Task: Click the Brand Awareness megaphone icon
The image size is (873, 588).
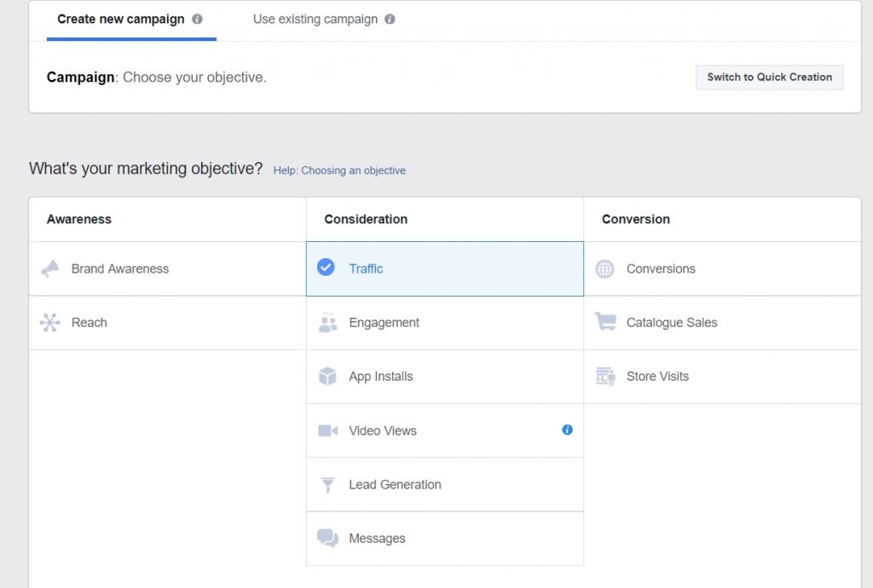Action: 51,268
